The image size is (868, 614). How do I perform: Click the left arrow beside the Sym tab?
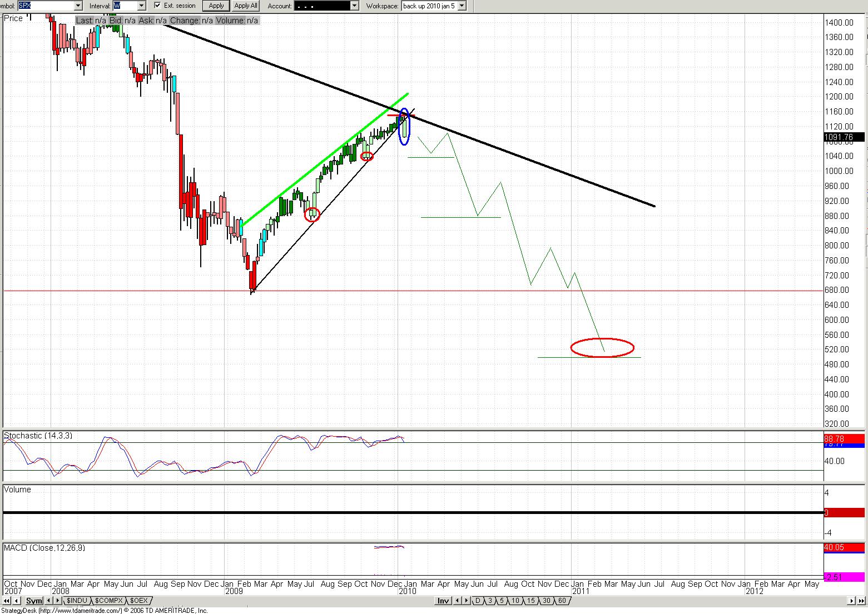coord(49,601)
